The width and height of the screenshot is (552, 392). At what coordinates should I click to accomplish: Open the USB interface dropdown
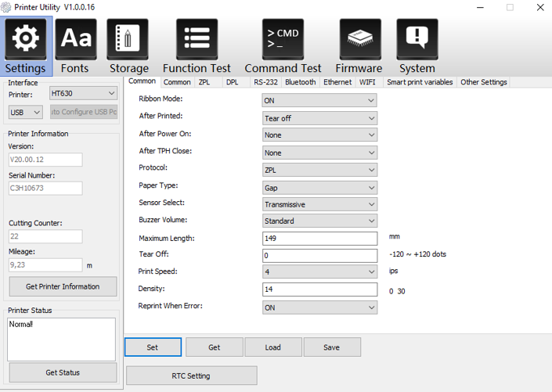[x=25, y=113]
